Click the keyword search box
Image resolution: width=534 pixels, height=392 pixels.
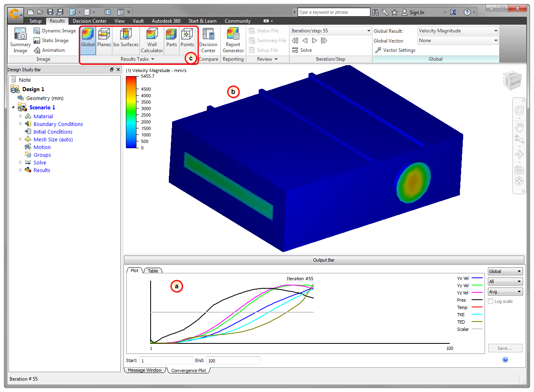point(334,12)
